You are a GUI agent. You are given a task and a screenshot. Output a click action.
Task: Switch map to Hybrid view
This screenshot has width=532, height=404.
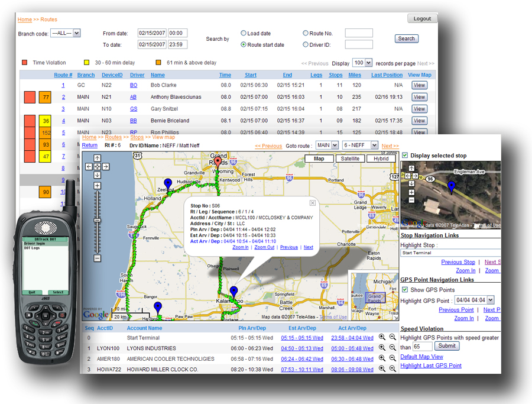(381, 159)
